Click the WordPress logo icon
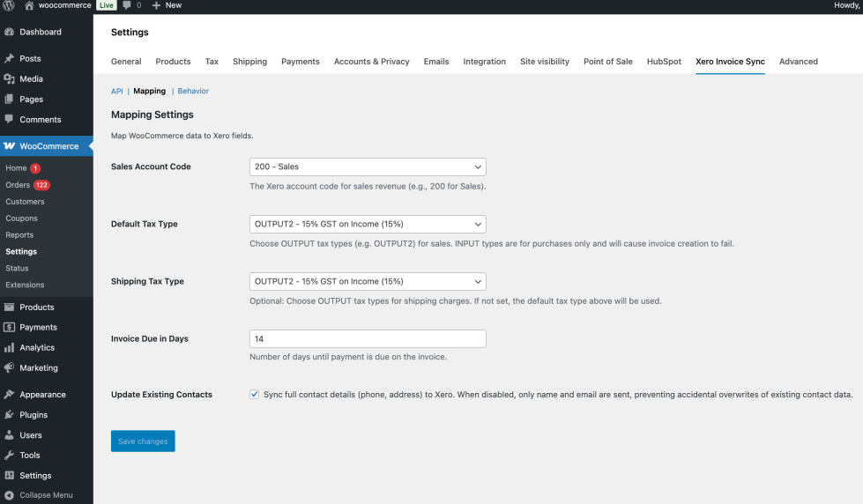The width and height of the screenshot is (863, 504). pos(8,5)
